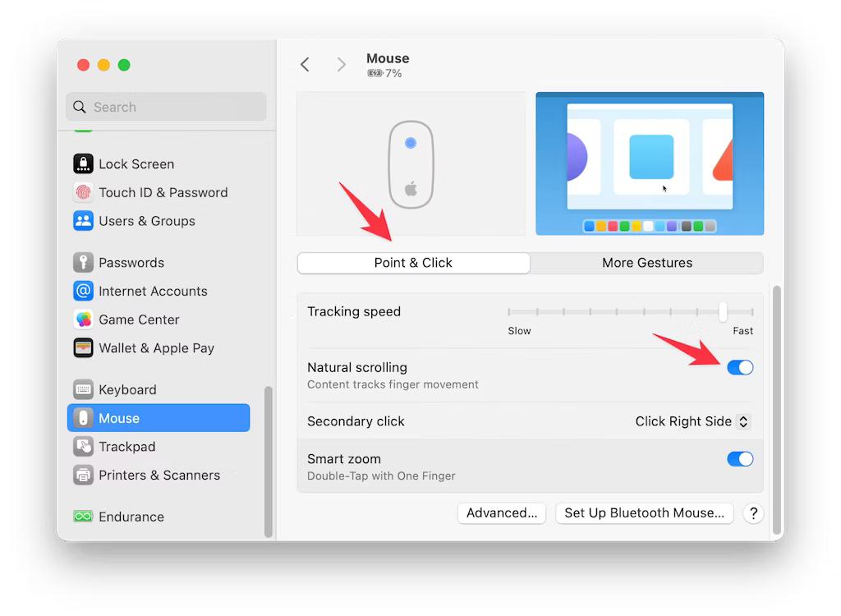
Task: Open the Secondary click dropdown menu
Action: point(692,421)
